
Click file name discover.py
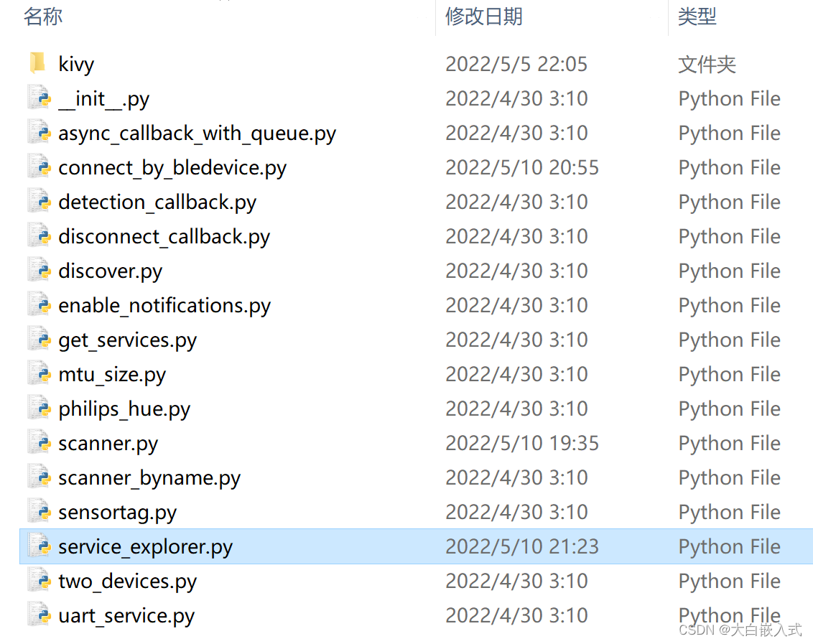coord(110,271)
